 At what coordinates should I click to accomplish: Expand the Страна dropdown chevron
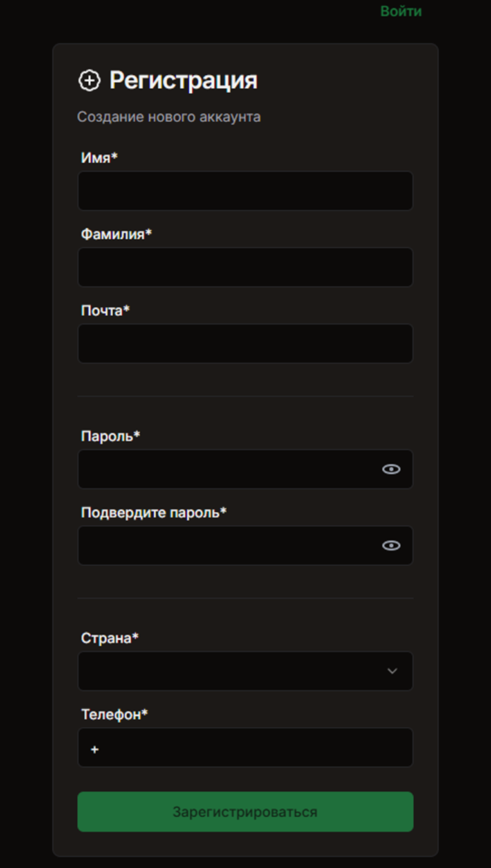[x=392, y=671]
